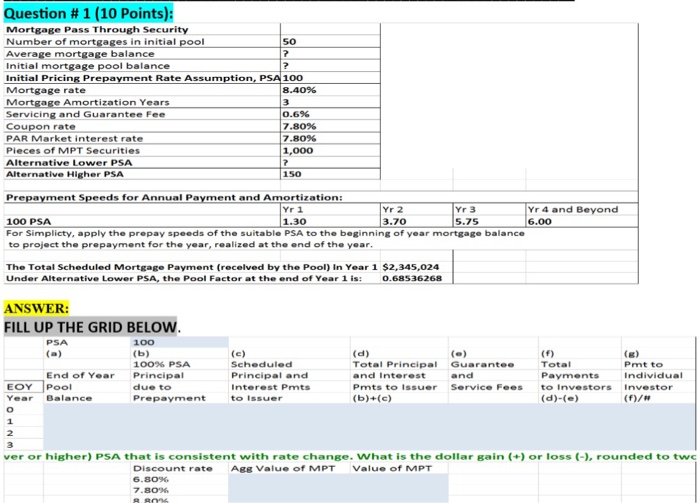Select the 100 PSA Yr 3 value 5.75

(467, 221)
